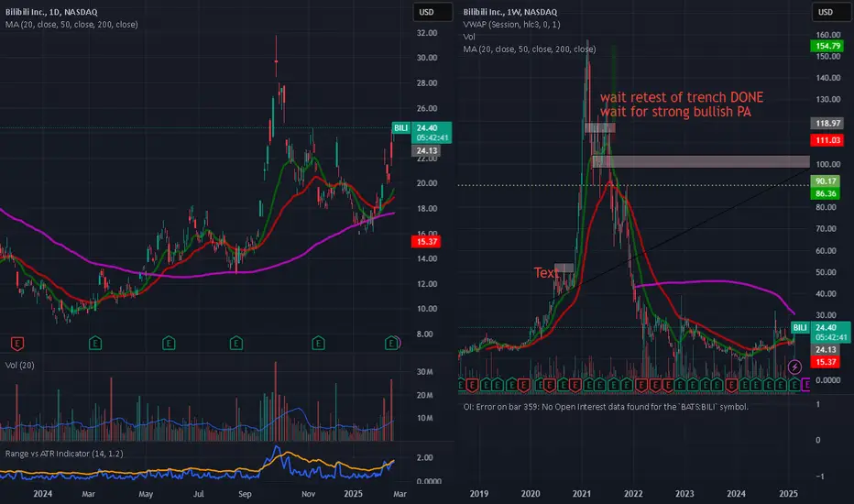Click the green 154.79 price label
Screen dimensions: 854x504
[x=827, y=46]
